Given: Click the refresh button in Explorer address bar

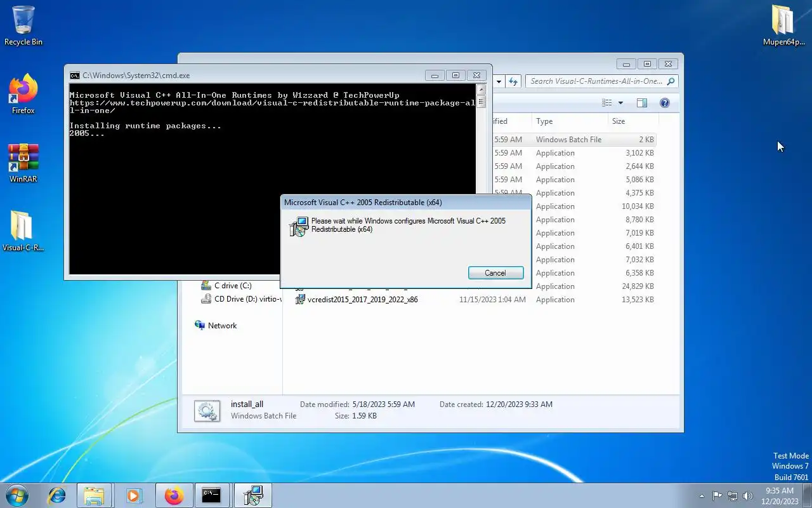Looking at the screenshot, I should (x=513, y=81).
